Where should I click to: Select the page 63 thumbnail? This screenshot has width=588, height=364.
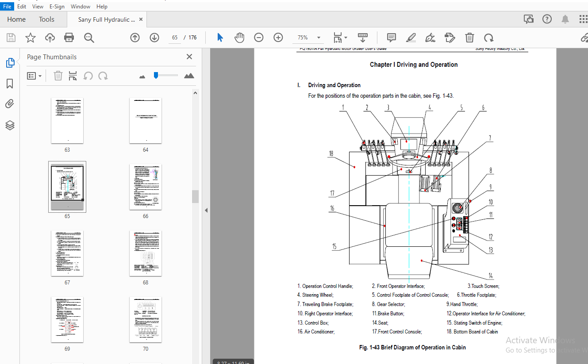coord(67,121)
